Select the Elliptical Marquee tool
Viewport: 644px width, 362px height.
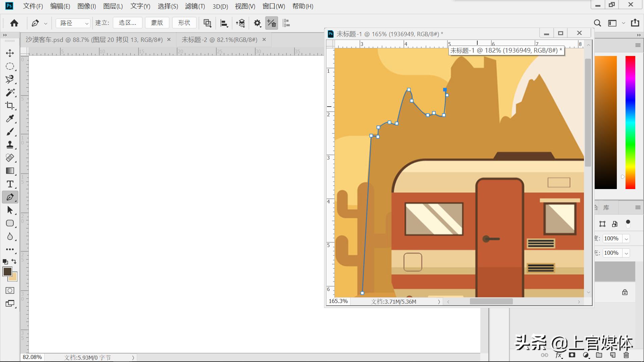click(x=10, y=66)
